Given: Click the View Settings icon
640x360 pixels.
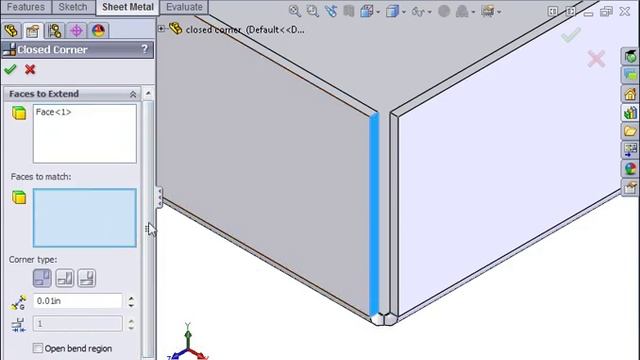Looking at the screenshot, I should tap(488, 11).
